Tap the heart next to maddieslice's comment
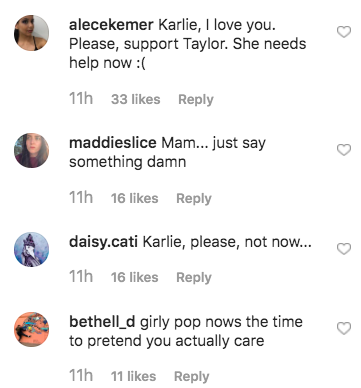The height and width of the screenshot is (388, 361). [x=344, y=150]
